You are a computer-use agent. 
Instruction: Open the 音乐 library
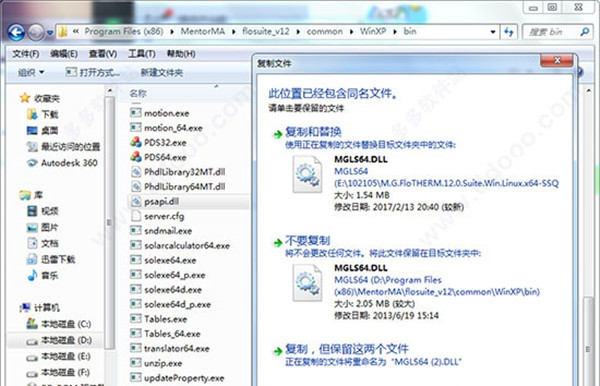(x=42, y=275)
